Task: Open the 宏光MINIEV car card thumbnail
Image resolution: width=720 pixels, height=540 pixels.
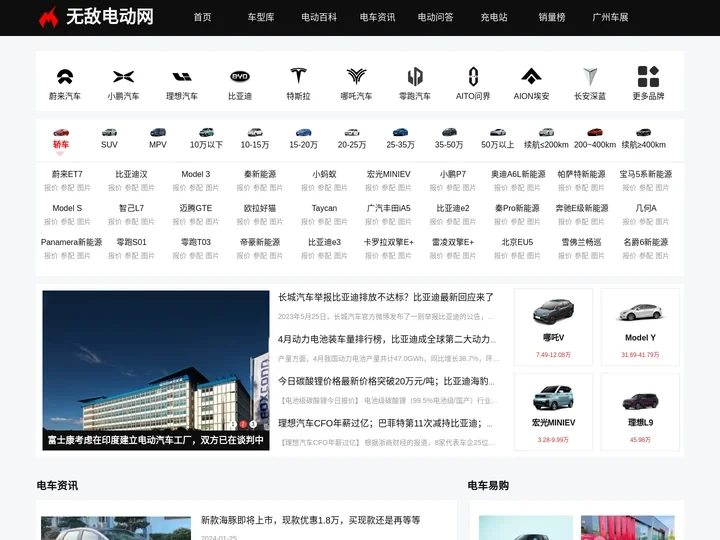Action: [x=553, y=397]
